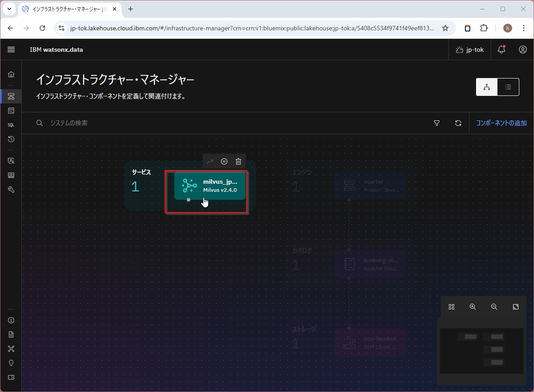Zoom in the canvas

pos(472,307)
